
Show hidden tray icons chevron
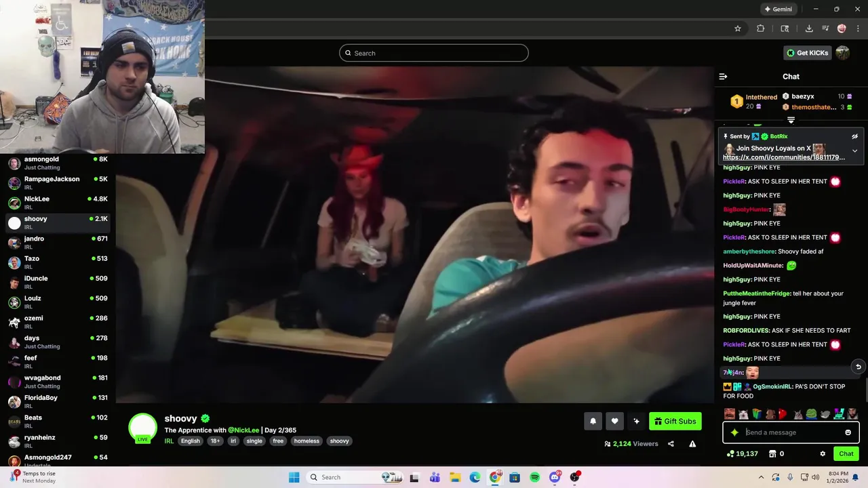pyautogui.click(x=762, y=477)
